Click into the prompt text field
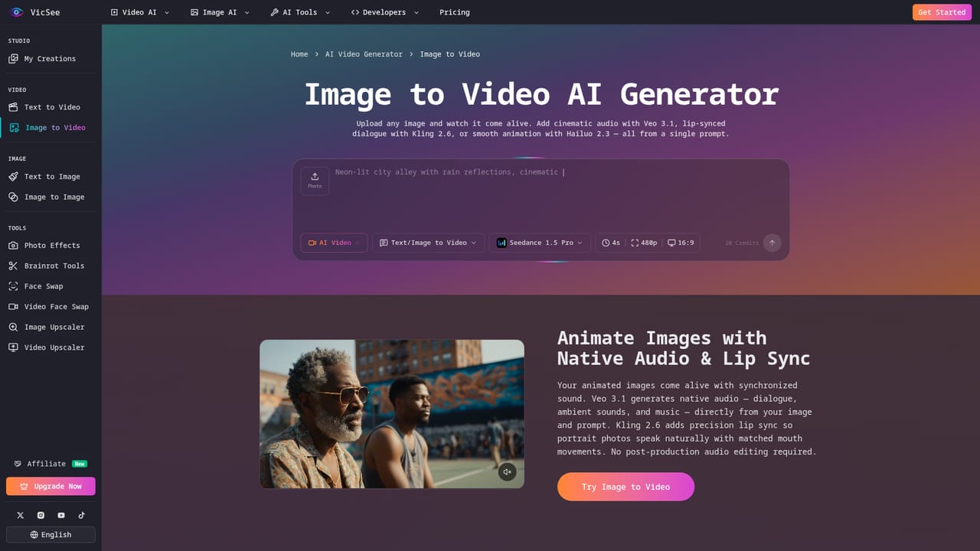Image resolution: width=980 pixels, height=551 pixels. coord(557,191)
